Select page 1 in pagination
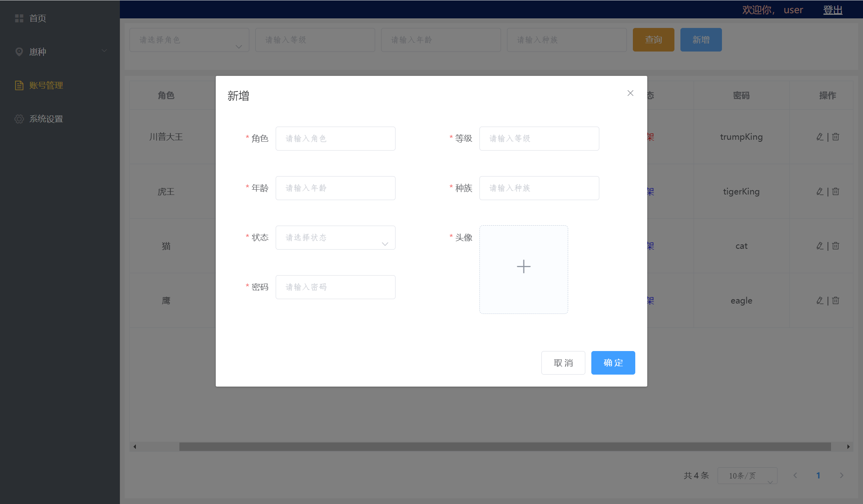Screen dimensions: 863x504 click(x=818, y=475)
